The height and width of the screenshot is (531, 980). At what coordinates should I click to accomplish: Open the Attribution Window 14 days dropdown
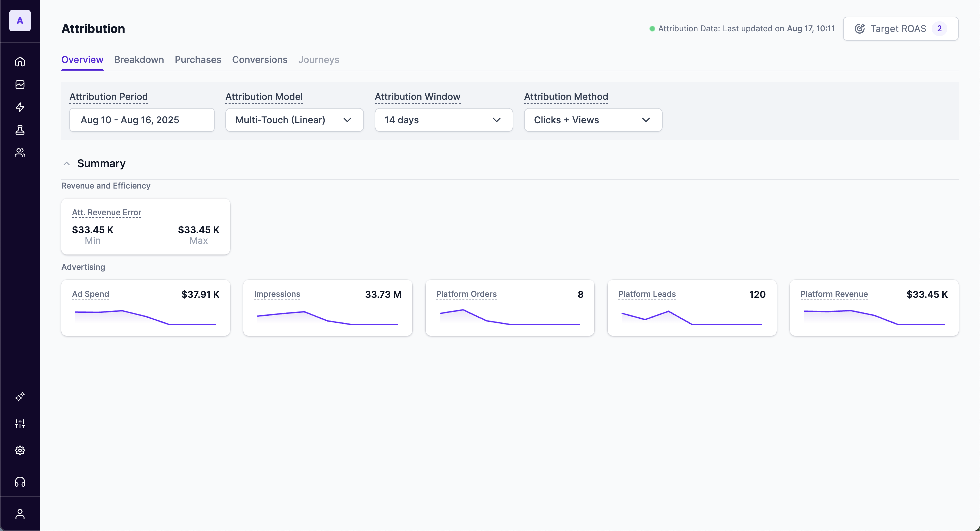[443, 120]
